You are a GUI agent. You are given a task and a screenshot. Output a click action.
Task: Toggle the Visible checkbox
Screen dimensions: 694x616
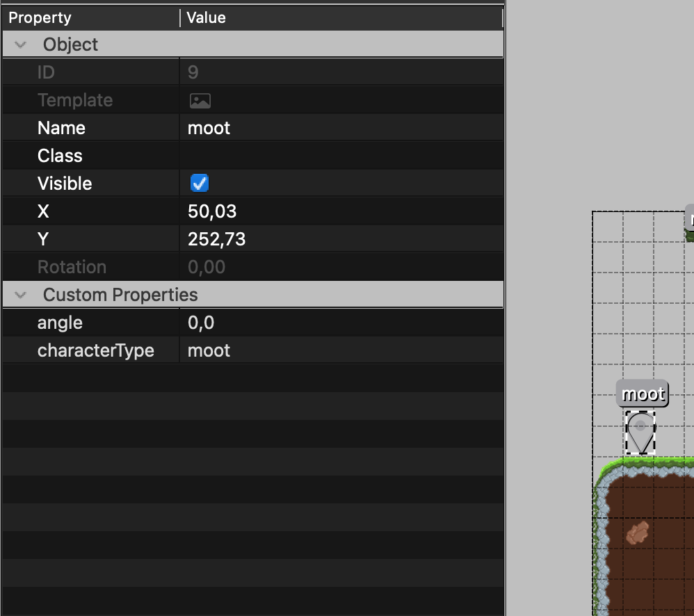(x=200, y=184)
